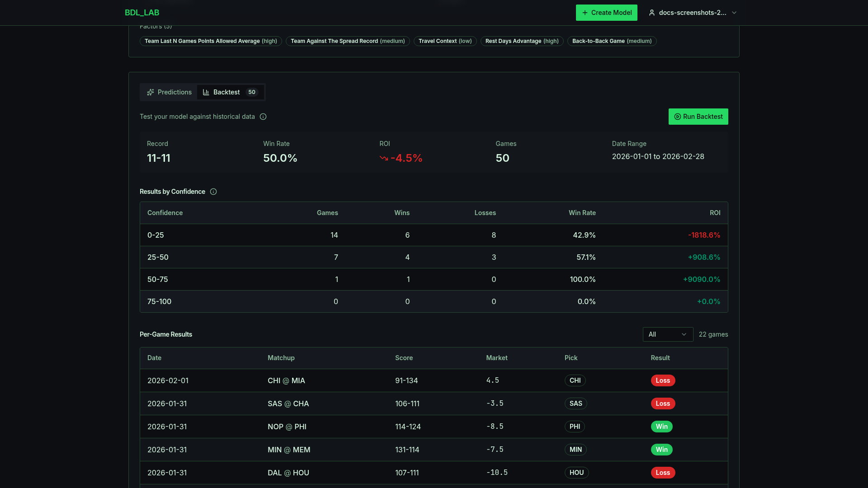
Task: Click the plus icon in Create Model
Action: coord(585,13)
